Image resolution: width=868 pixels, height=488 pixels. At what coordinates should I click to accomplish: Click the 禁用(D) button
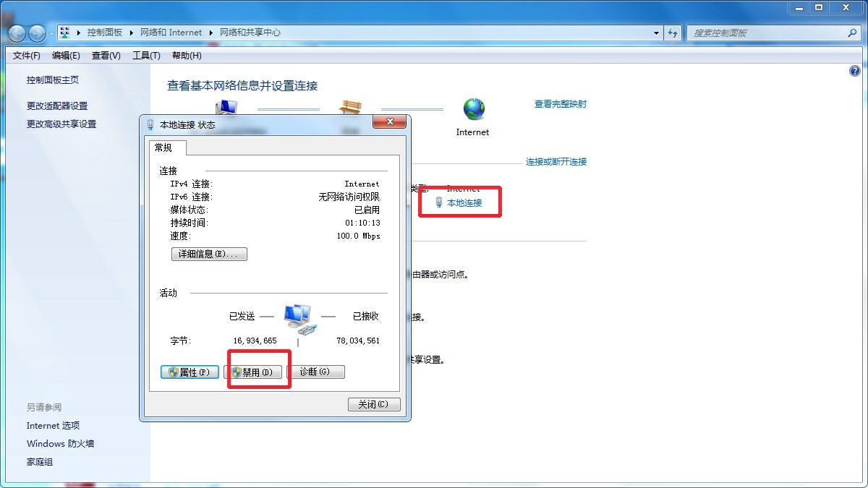click(252, 372)
